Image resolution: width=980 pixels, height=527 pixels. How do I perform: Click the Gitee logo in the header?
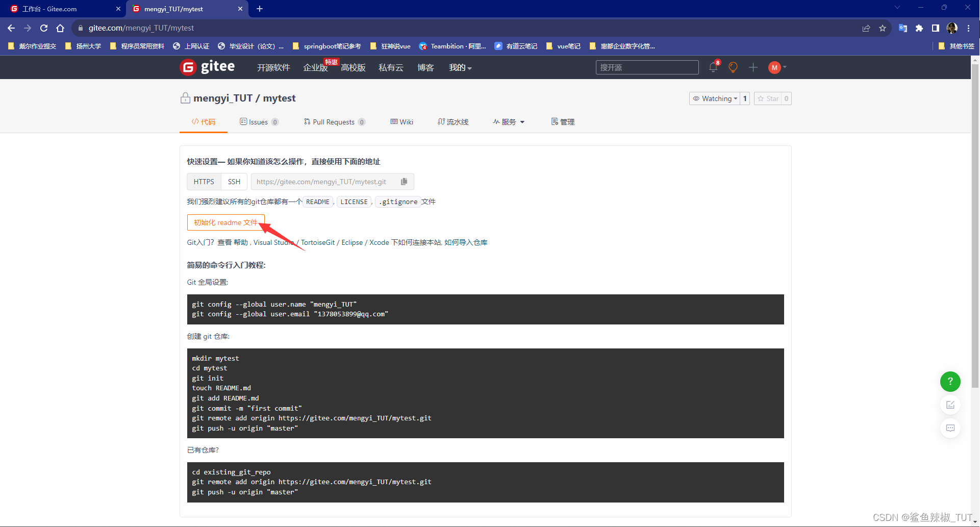click(x=207, y=67)
